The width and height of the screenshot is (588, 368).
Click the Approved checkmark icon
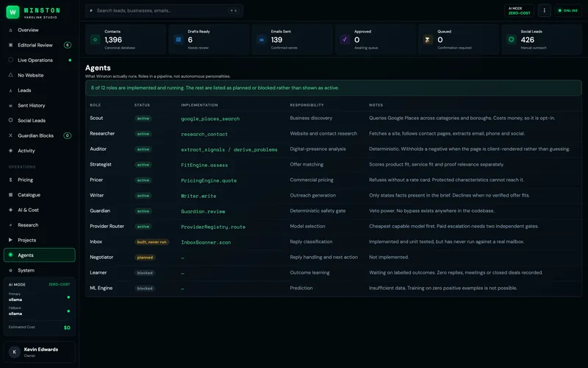pos(345,40)
